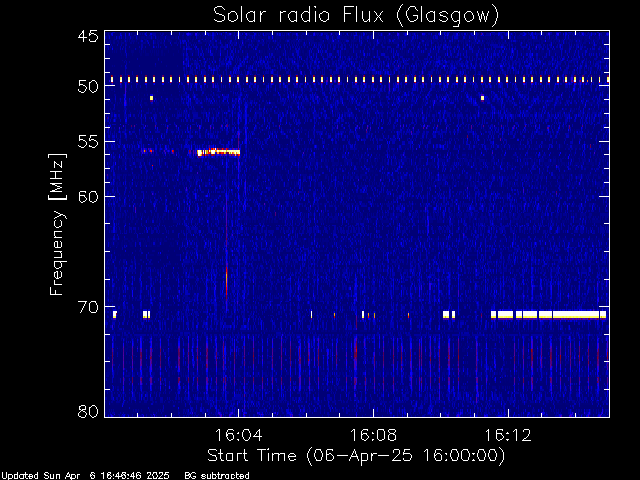Viewport: 640px width, 480px height.
Task: Click the 80 MHz axis tick label
Action: point(88,411)
